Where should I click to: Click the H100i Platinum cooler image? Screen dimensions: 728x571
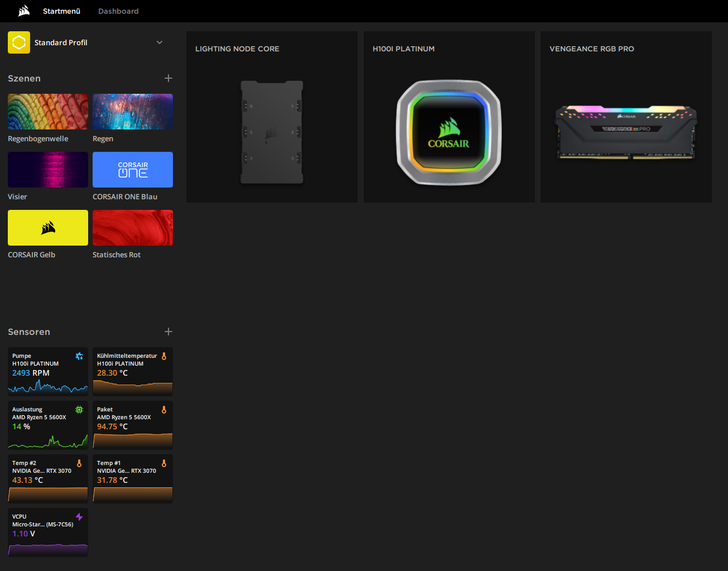pyautogui.click(x=449, y=132)
